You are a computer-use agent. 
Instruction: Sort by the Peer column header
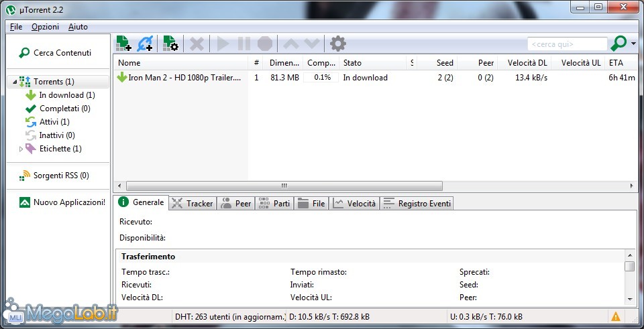pyautogui.click(x=478, y=63)
